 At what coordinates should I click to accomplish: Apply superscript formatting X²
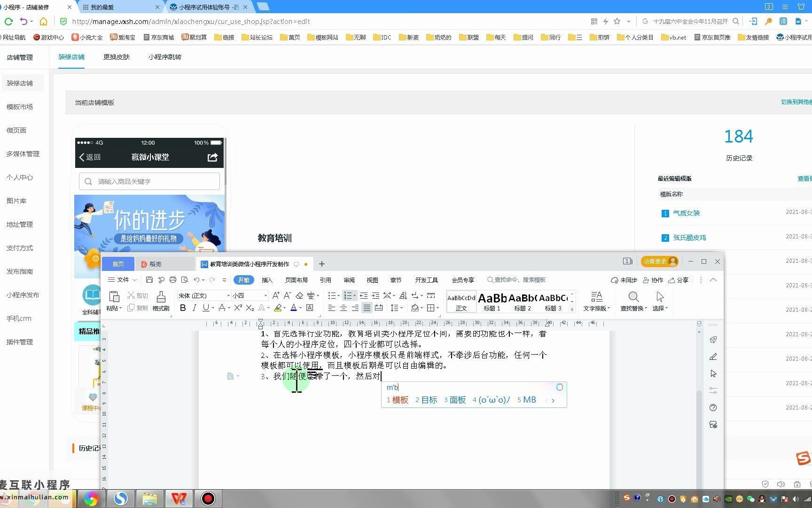238,308
